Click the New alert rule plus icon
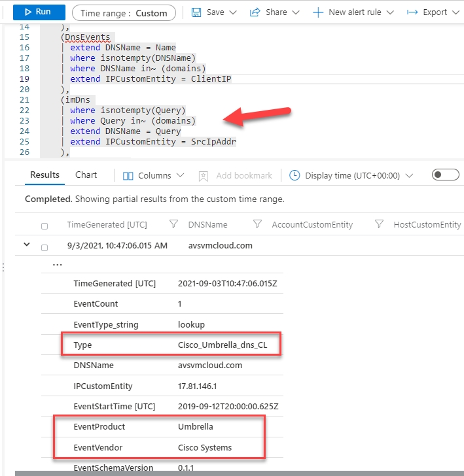This screenshot has height=476, width=464. click(317, 12)
